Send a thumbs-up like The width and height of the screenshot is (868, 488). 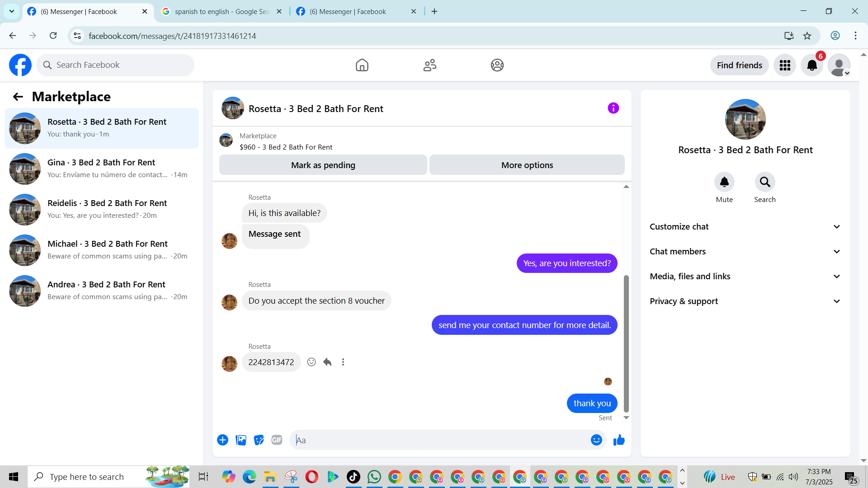(x=619, y=440)
